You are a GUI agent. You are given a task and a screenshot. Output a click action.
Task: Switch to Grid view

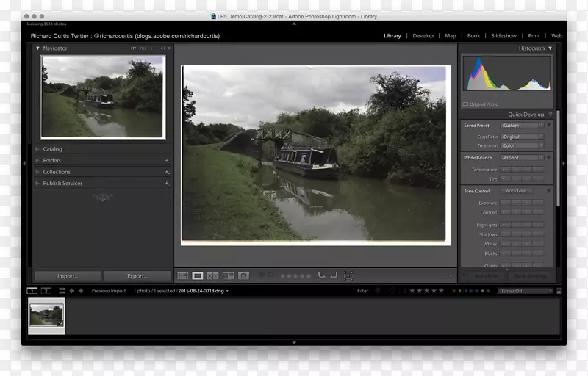(183, 276)
